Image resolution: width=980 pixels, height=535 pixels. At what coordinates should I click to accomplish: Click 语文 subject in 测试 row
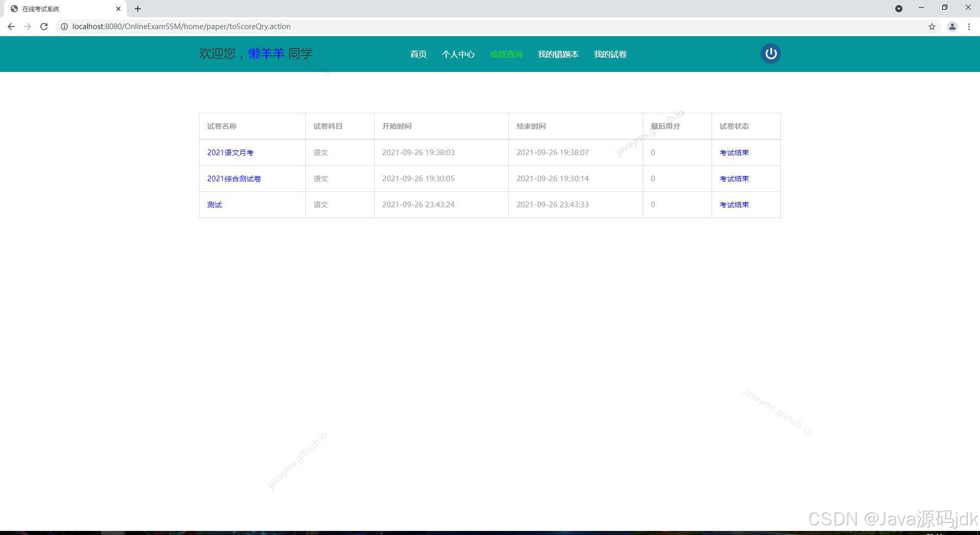pyautogui.click(x=321, y=205)
